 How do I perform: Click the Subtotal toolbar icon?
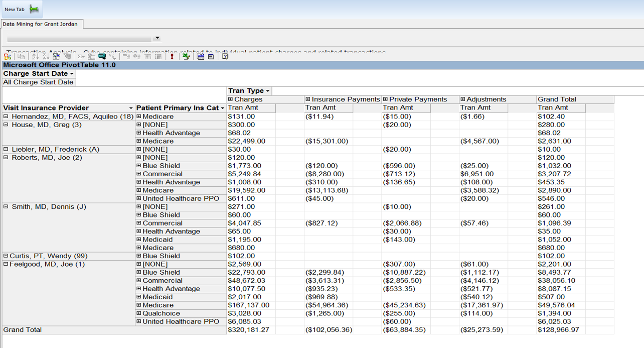tap(91, 57)
